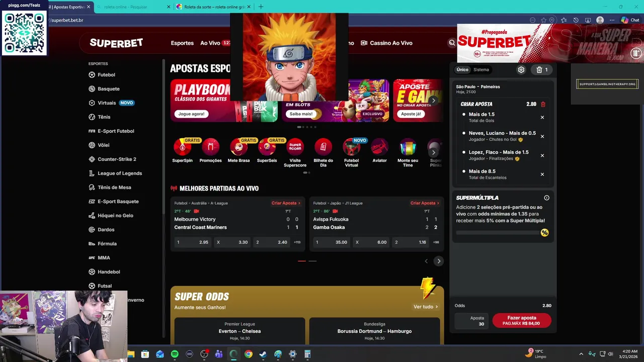
Task: Advance the promo banner carousel arrow
Action: (x=433, y=101)
